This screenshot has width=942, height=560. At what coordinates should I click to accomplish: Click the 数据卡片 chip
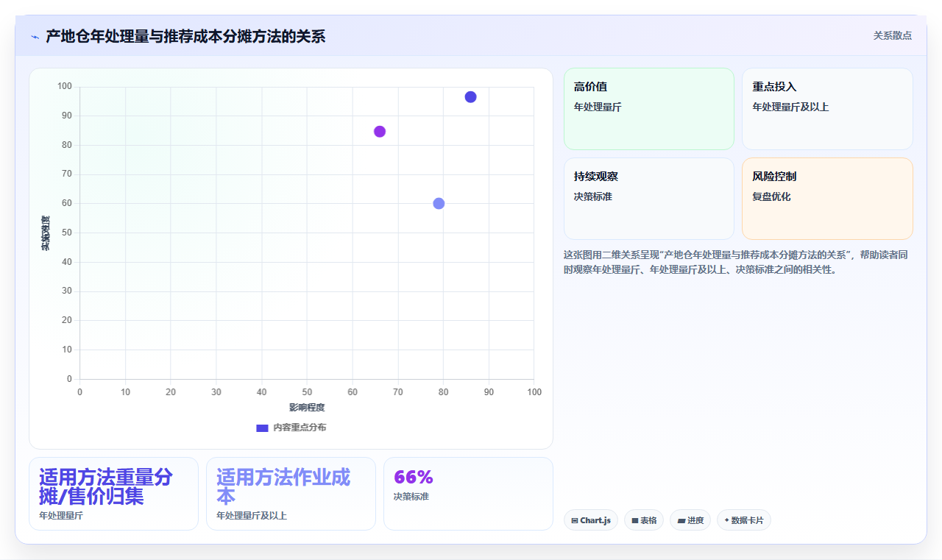pos(744,520)
